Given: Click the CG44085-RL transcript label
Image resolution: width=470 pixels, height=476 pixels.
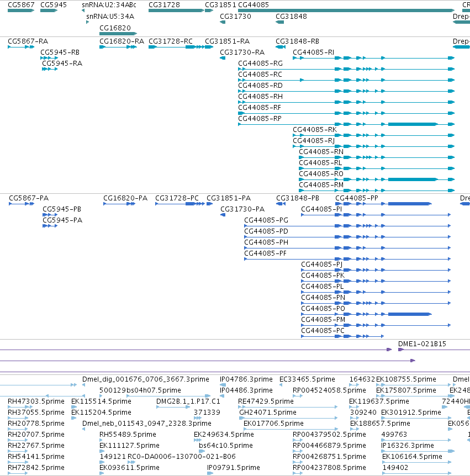Looking at the screenshot, I should click(x=320, y=163).
